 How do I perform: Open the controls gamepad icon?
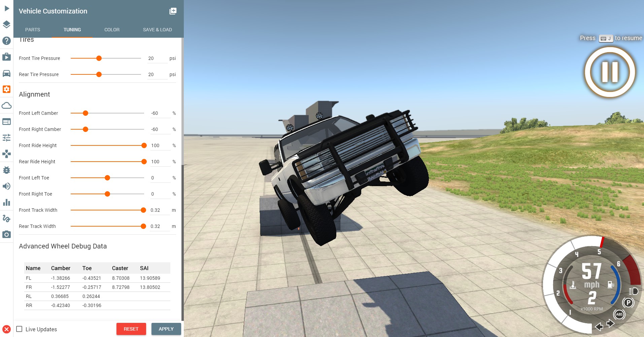(7, 154)
